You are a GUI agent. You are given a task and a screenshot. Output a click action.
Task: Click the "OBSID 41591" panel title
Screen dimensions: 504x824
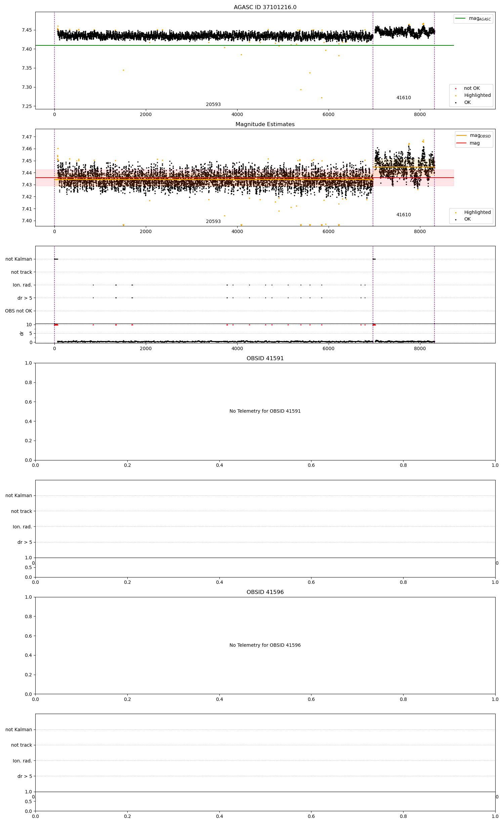click(265, 359)
